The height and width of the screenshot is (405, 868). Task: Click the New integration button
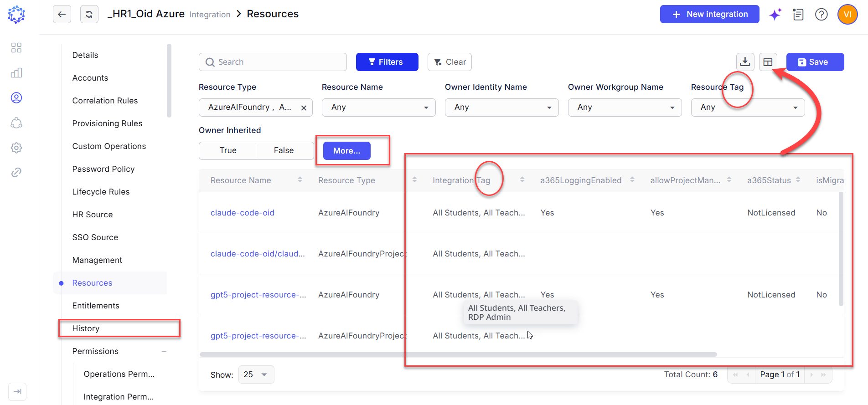[x=710, y=14]
